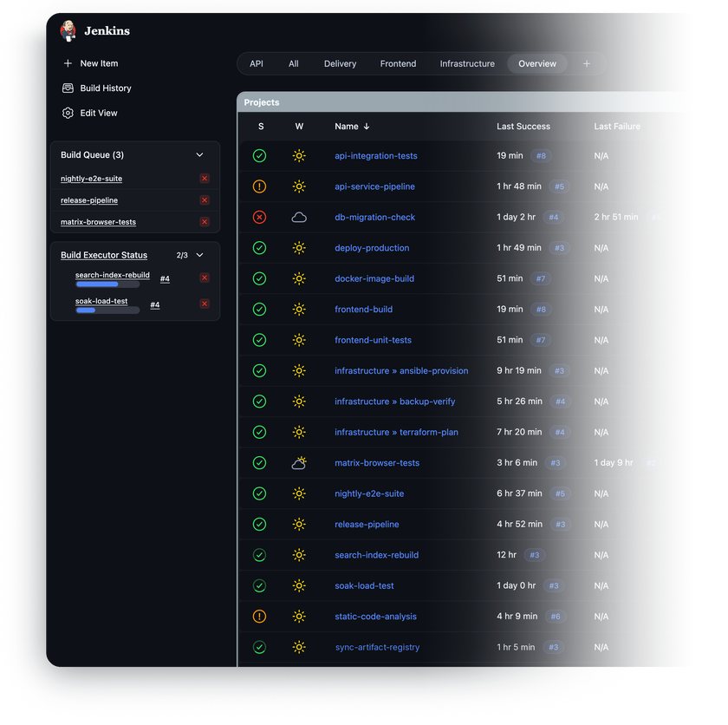
Task: Click success status icon for sync-artifact-registry
Action: (x=259, y=647)
